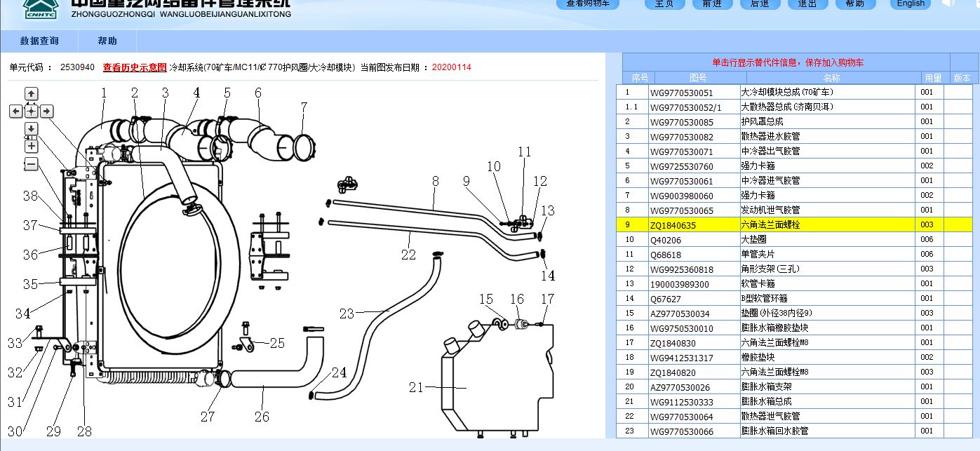Click callout number 23 in the diagram
This screenshot has width=980, height=451.
pyautogui.click(x=347, y=314)
